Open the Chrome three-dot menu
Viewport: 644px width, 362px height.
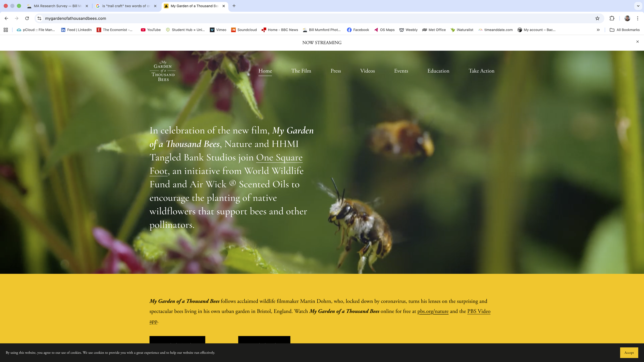click(x=638, y=18)
